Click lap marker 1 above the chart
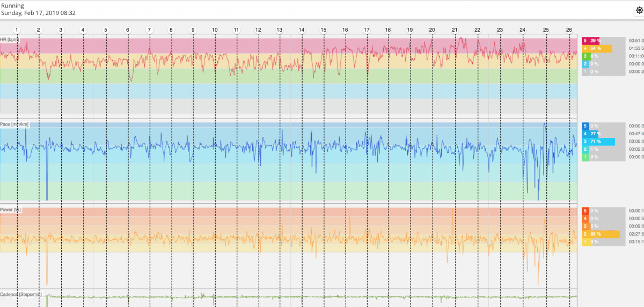The image size is (644, 307). click(17, 30)
